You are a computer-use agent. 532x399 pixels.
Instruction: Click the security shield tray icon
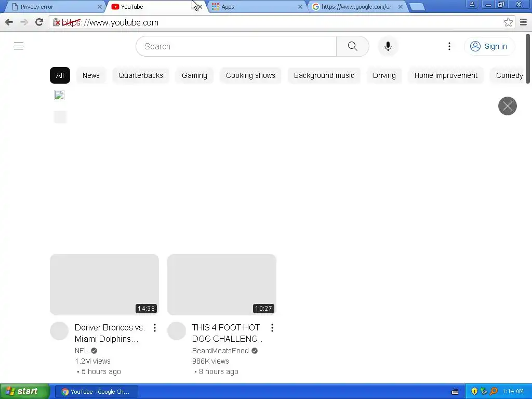click(x=474, y=392)
